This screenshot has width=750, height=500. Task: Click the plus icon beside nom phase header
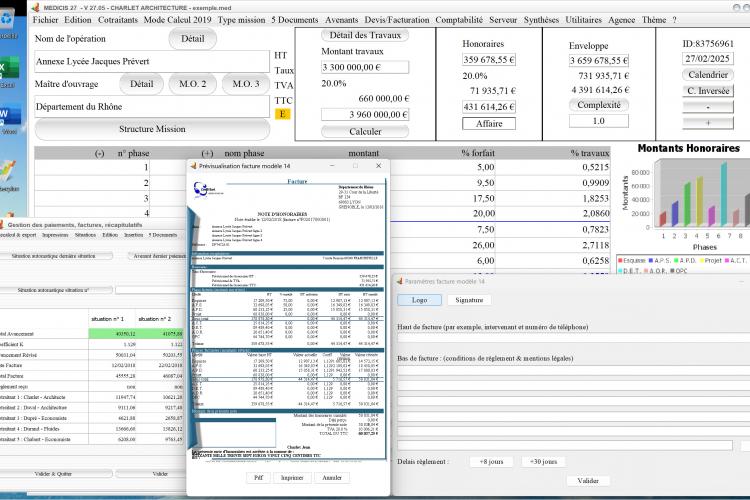[x=207, y=154]
